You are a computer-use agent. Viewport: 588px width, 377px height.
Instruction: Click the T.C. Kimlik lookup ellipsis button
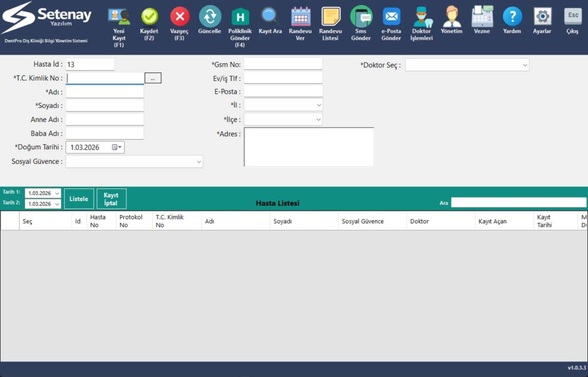[153, 78]
